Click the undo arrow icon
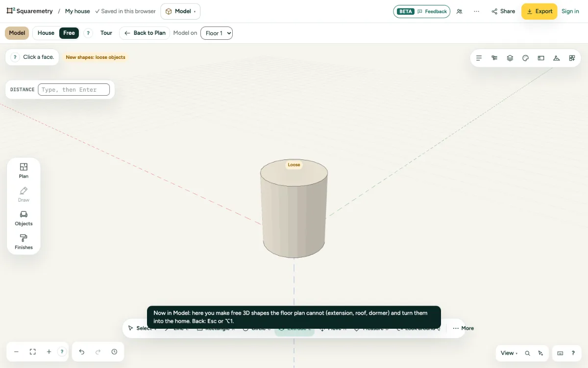 pyautogui.click(x=82, y=352)
